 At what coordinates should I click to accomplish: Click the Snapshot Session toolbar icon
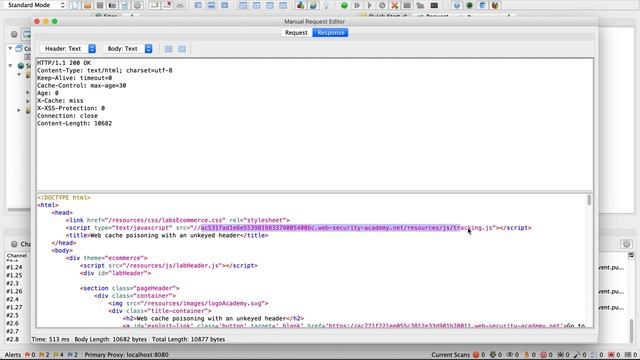[x=112, y=5]
